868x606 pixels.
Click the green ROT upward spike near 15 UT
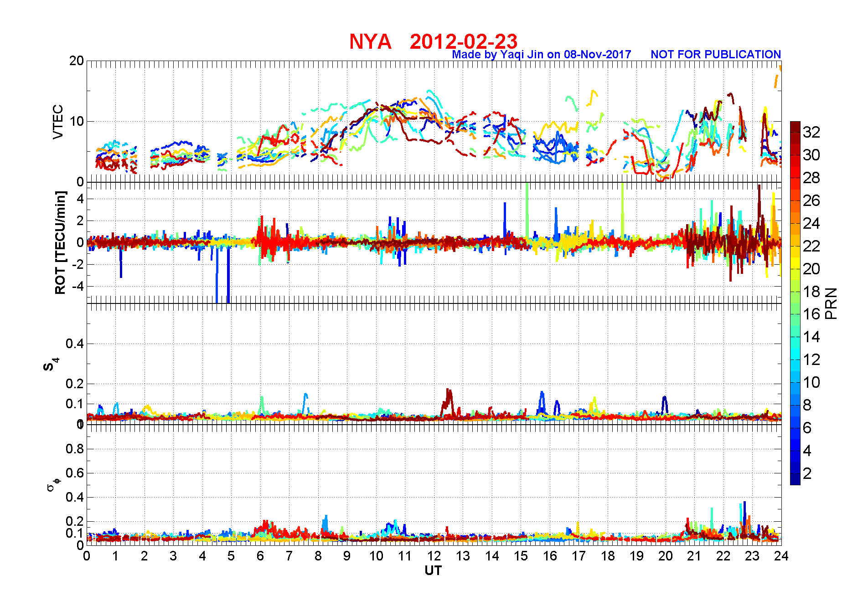click(527, 210)
